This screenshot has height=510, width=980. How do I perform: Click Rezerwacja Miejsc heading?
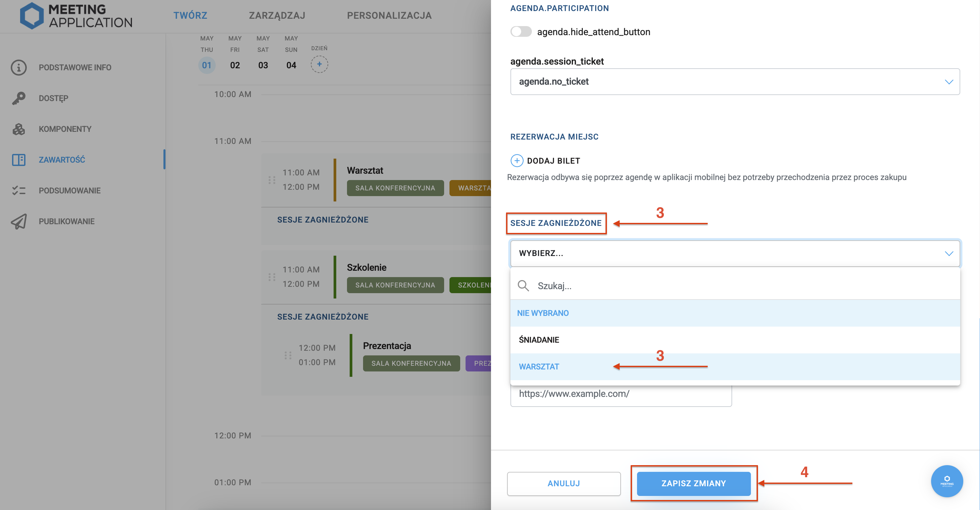pos(554,137)
